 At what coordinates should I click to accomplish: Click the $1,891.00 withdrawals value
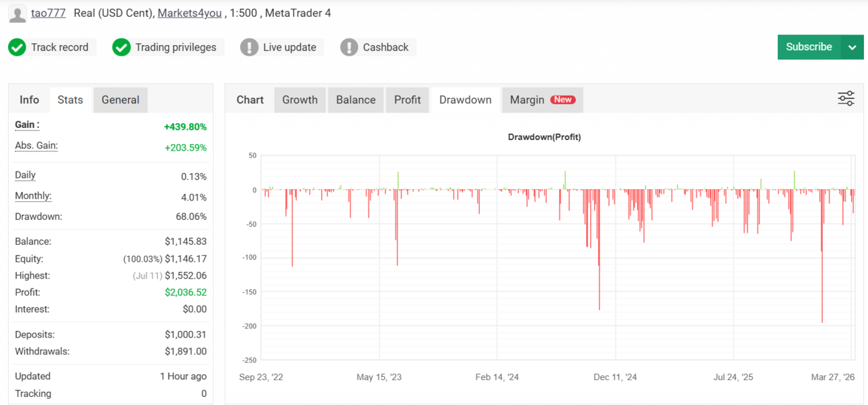pos(186,351)
